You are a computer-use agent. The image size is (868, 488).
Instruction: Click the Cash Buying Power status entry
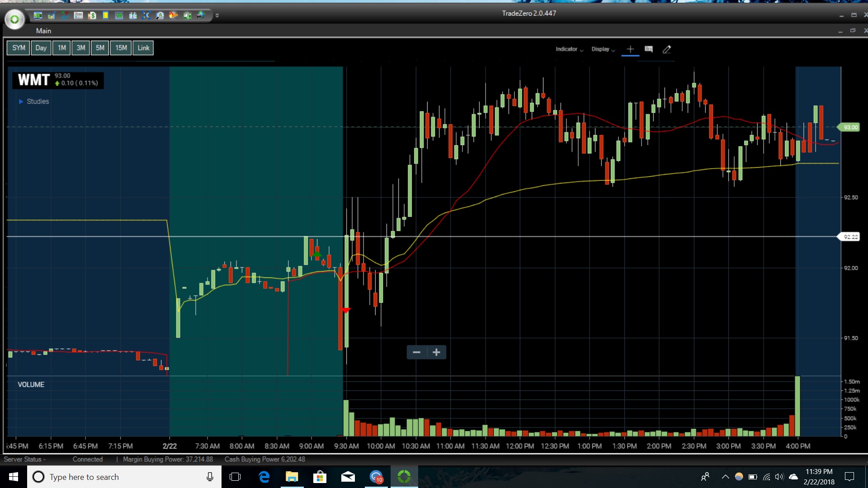click(x=265, y=459)
